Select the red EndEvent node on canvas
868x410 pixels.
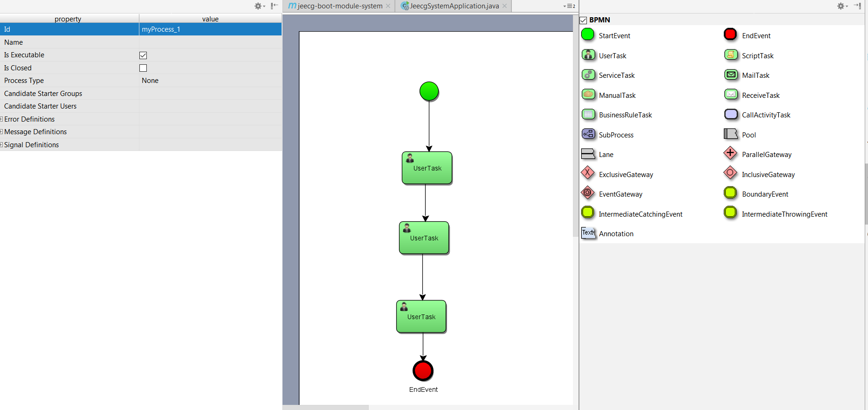[423, 370]
